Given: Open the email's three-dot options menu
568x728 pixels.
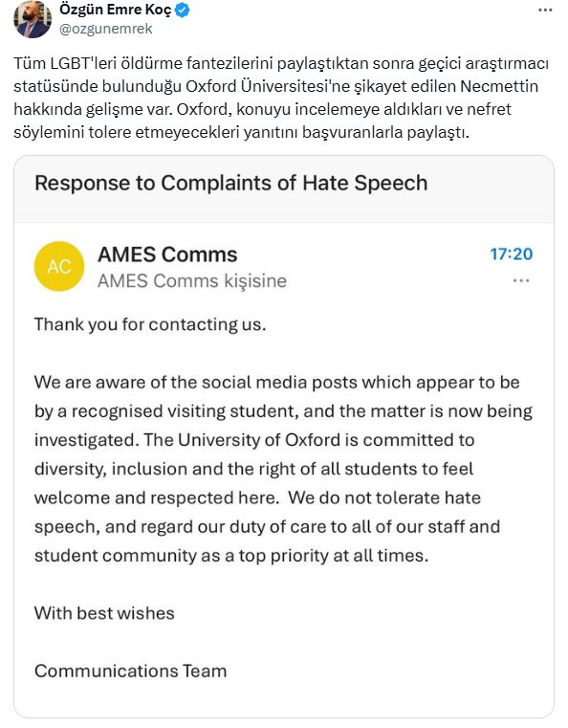Looking at the screenshot, I should coord(521,280).
